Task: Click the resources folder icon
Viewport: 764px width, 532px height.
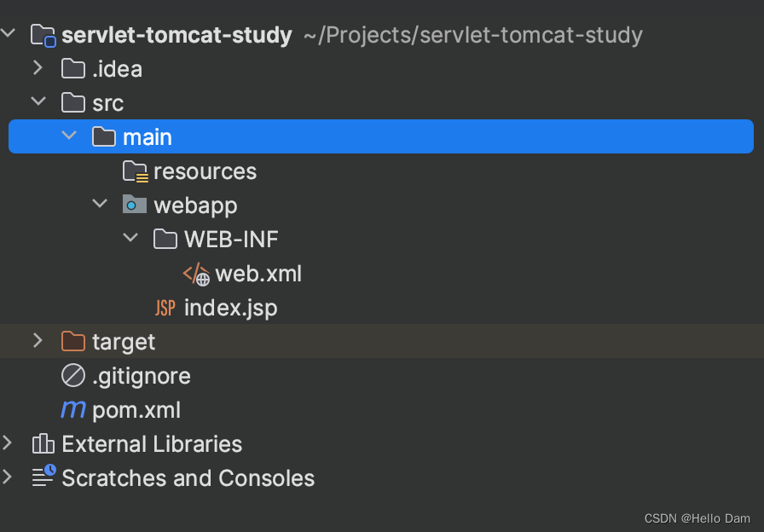Action: [135, 171]
